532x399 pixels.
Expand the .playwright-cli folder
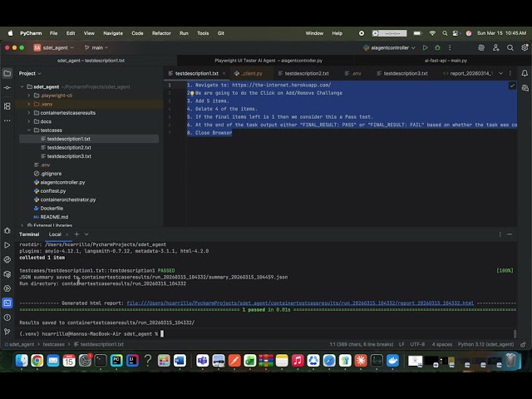tap(29, 96)
